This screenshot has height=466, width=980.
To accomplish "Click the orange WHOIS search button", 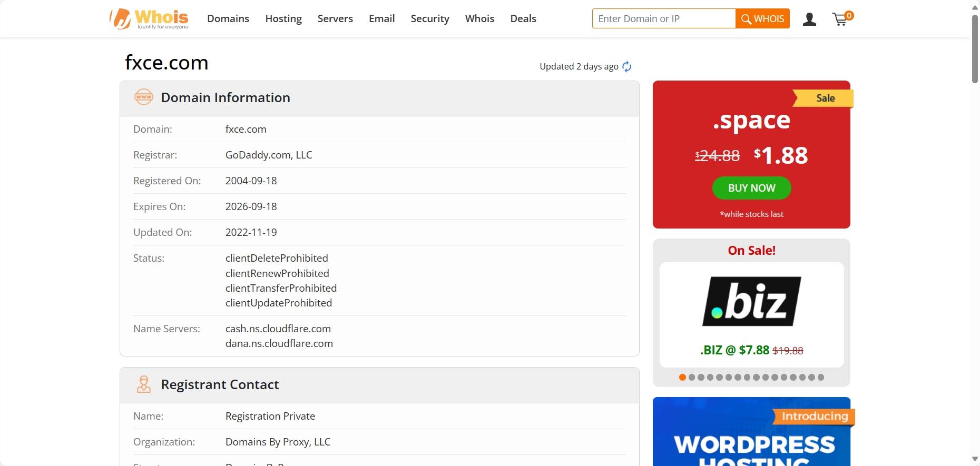I will (762, 18).
